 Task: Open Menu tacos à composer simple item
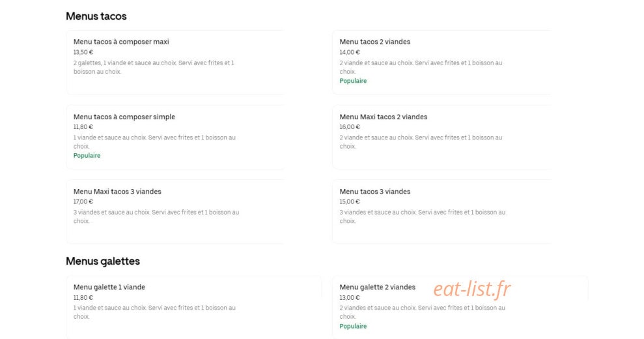click(175, 137)
